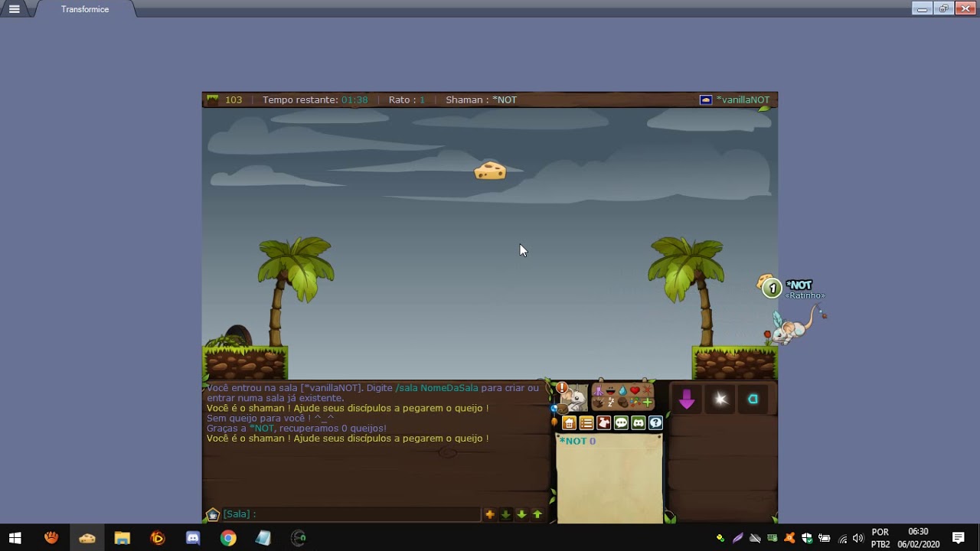
Task: Open the Wi-Fi network tray icon
Action: (x=842, y=538)
